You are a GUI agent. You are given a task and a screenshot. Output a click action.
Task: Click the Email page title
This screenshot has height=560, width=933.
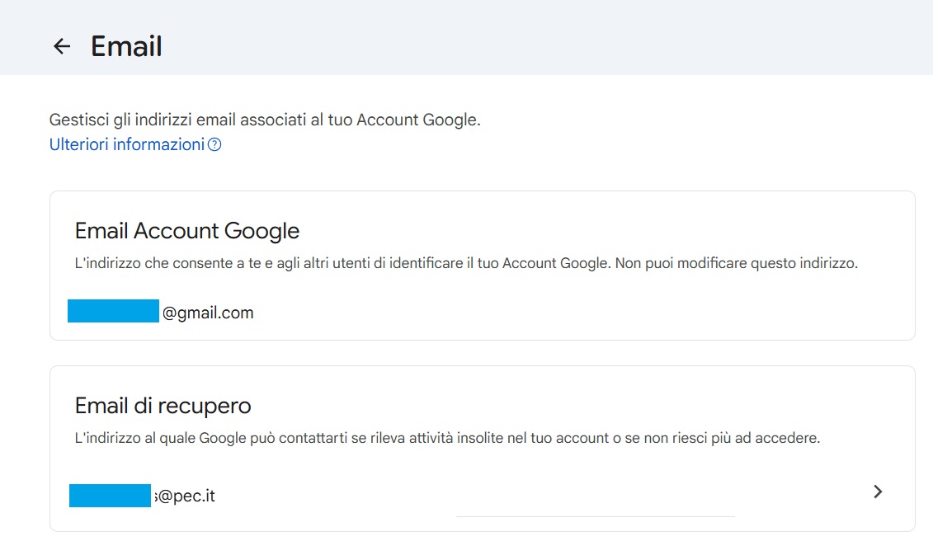(x=126, y=46)
